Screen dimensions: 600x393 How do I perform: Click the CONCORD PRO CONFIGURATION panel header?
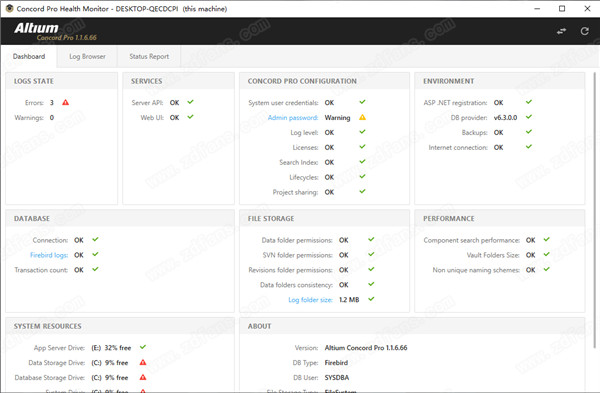pyautogui.click(x=324, y=81)
